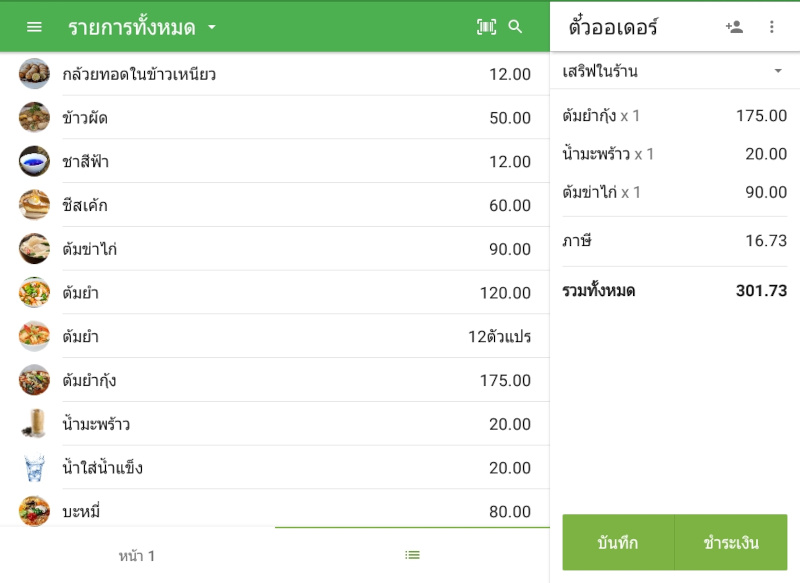Screen dimensions: 800x583
Task: Add a customer to the ticket
Action: tap(733, 27)
